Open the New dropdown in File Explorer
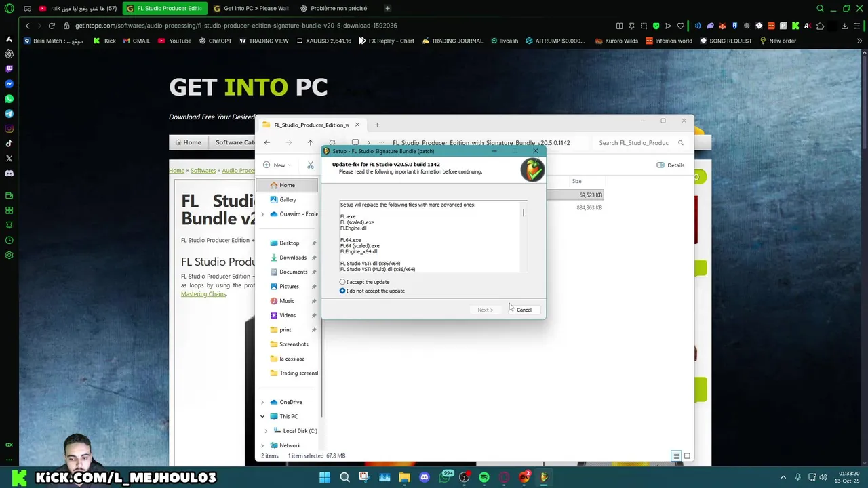Screen dimensions: 868x488 pos(277,165)
